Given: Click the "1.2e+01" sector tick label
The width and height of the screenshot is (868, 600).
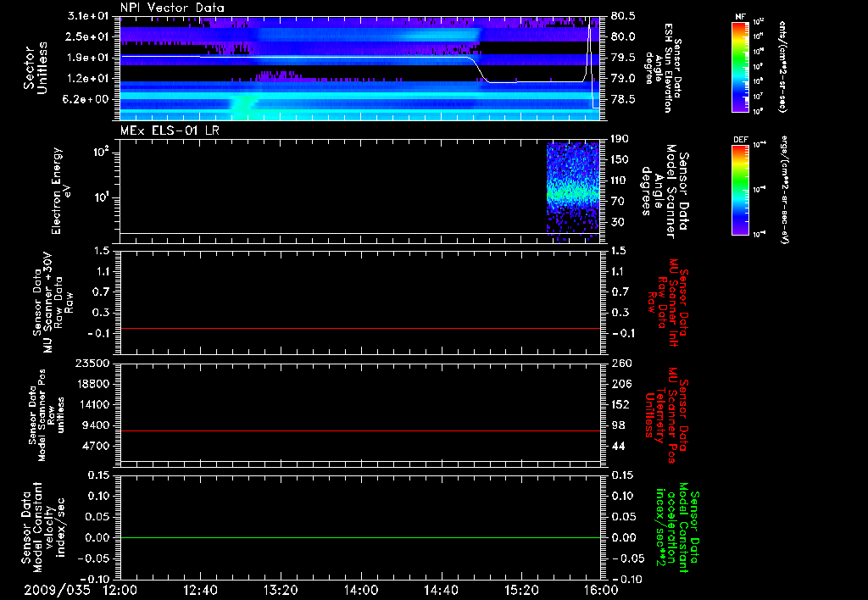Looking at the screenshot, I should [x=88, y=79].
